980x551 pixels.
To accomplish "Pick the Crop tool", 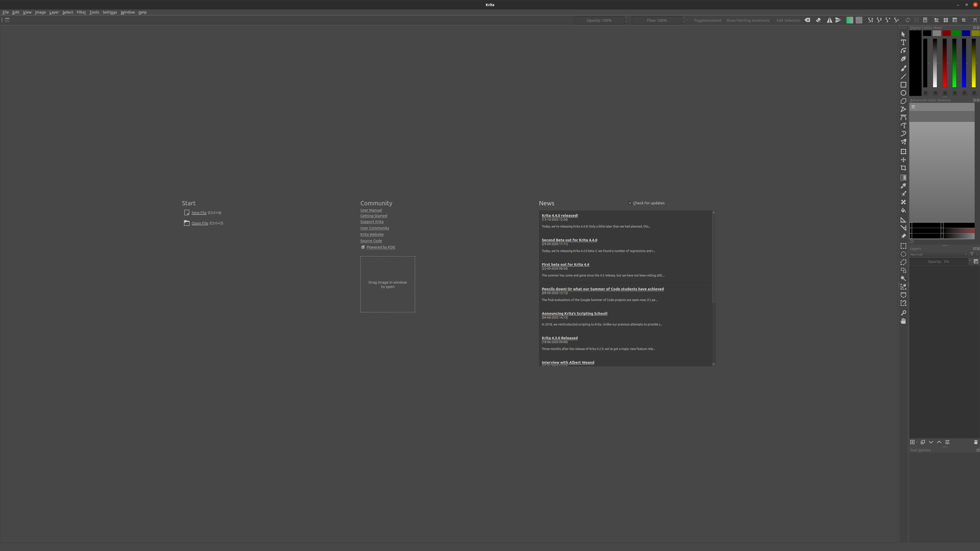I will [x=903, y=168].
